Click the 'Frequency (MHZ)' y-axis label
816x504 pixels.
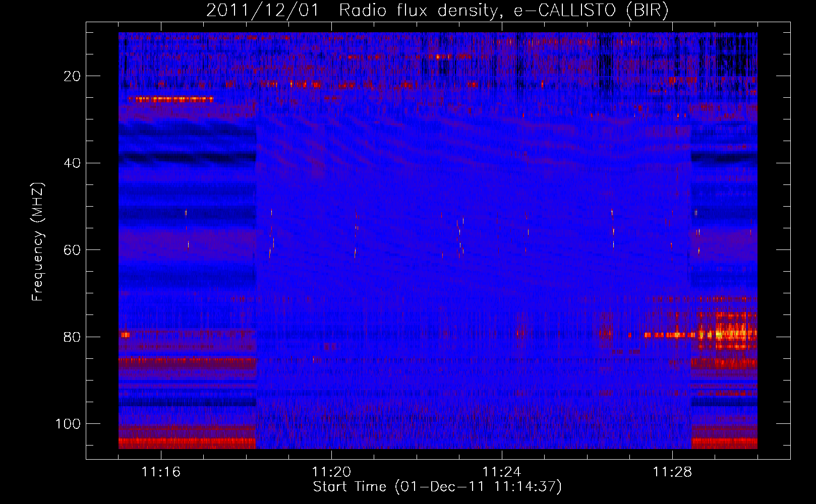pos(38,242)
